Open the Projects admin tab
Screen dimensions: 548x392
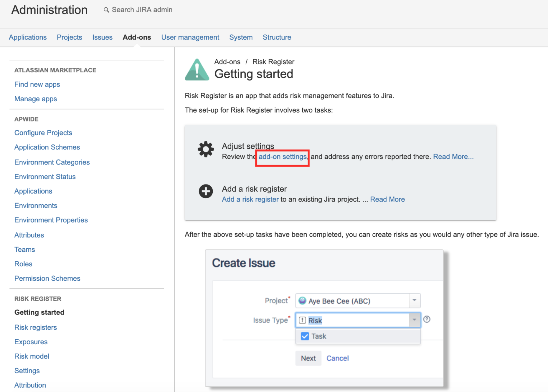pos(70,37)
